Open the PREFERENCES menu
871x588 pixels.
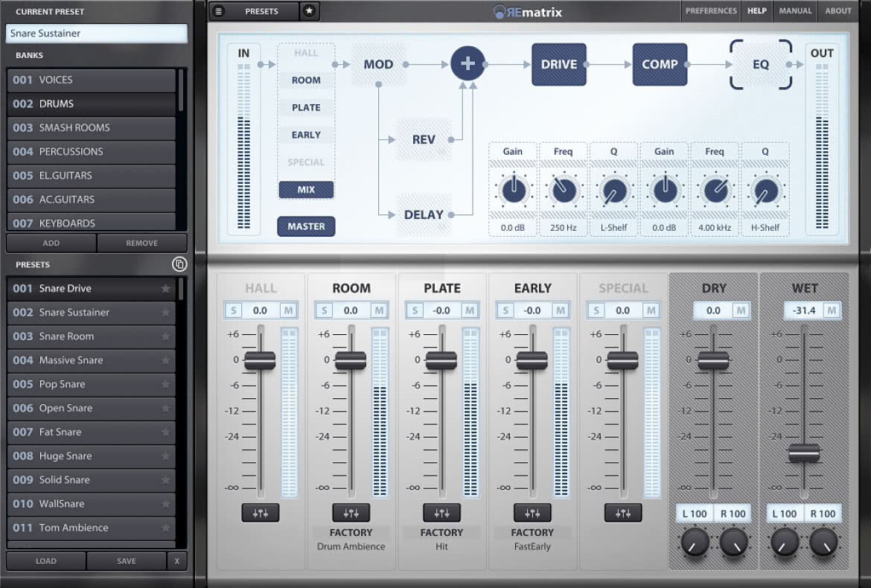pos(711,10)
